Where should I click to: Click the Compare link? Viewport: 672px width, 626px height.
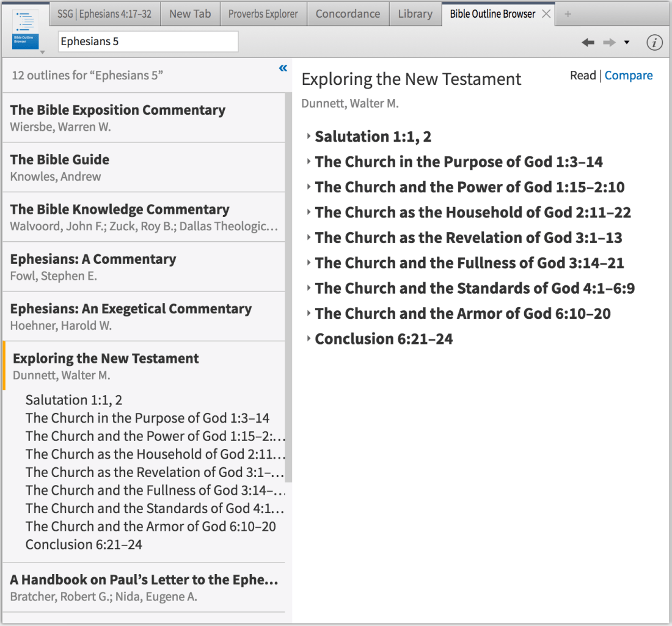[x=629, y=76]
